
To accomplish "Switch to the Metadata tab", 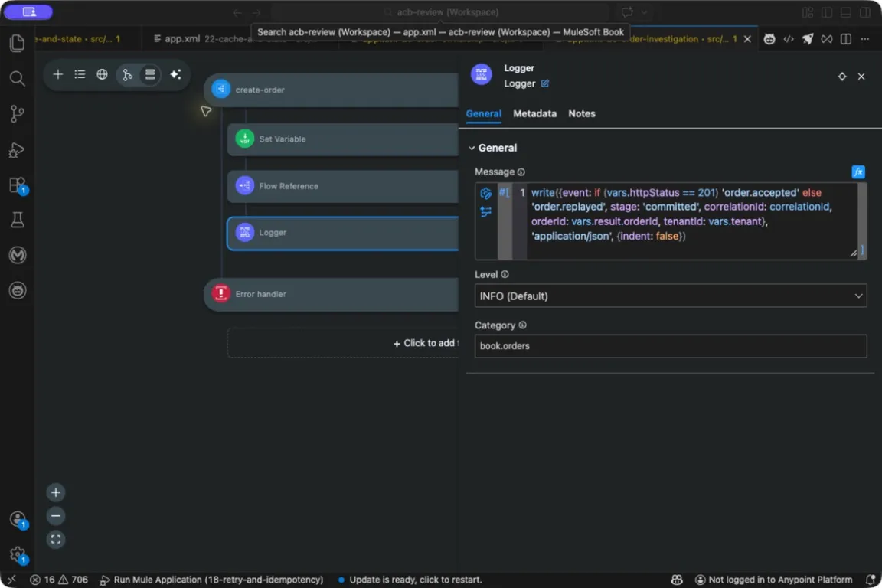I will coord(534,113).
